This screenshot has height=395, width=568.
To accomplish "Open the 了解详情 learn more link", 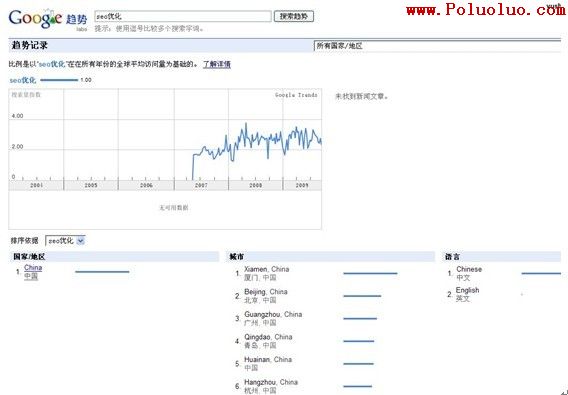I will (x=217, y=65).
